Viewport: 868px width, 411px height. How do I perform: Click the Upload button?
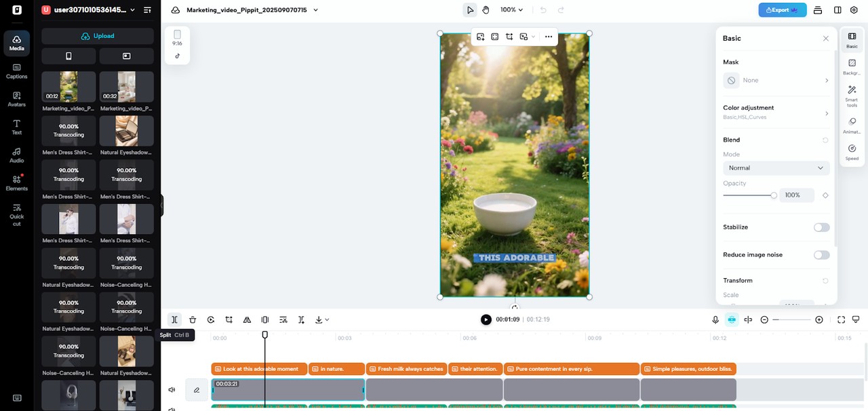click(98, 36)
